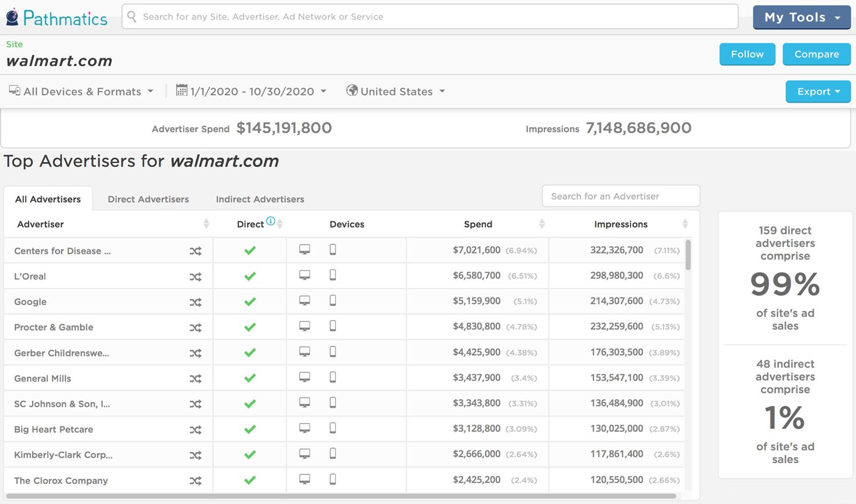
Task: Click the 99% direct advertisers figure
Action: (785, 284)
